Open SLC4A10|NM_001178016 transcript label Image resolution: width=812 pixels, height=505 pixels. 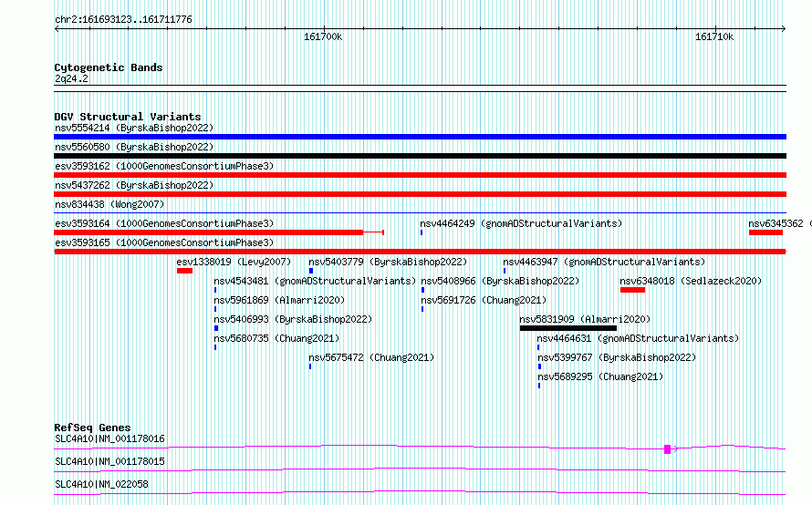pos(109,438)
